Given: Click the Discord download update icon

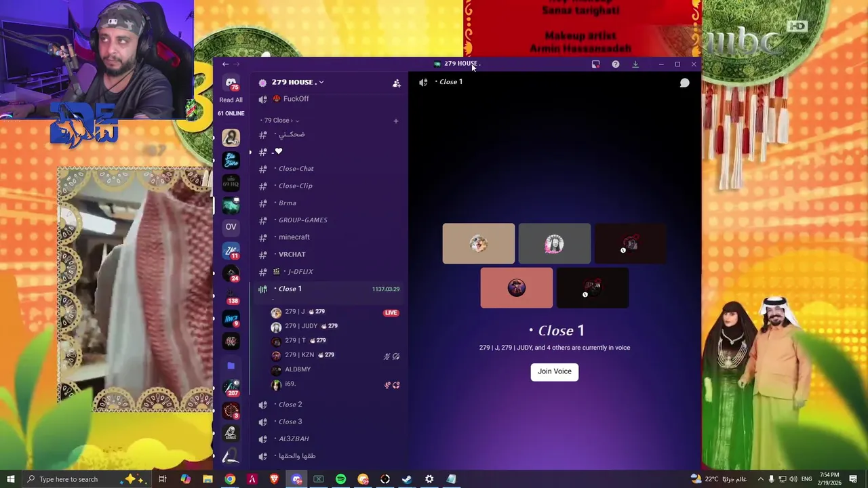Looking at the screenshot, I should (635, 64).
